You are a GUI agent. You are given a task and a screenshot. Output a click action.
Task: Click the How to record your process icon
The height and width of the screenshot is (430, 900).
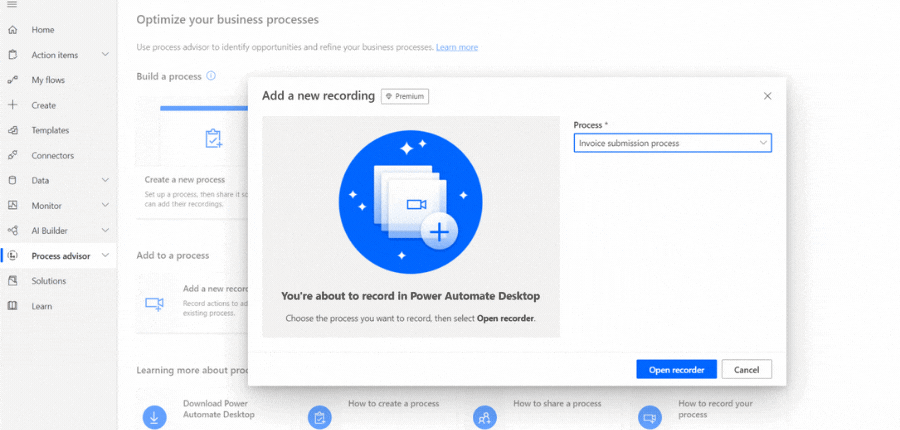650,417
